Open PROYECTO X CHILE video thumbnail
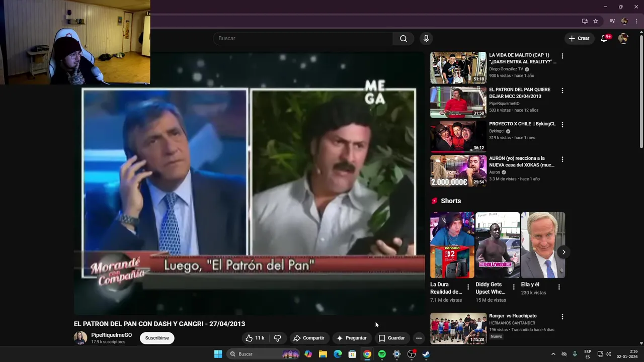Viewport: 644px width, 362px height. (x=458, y=137)
